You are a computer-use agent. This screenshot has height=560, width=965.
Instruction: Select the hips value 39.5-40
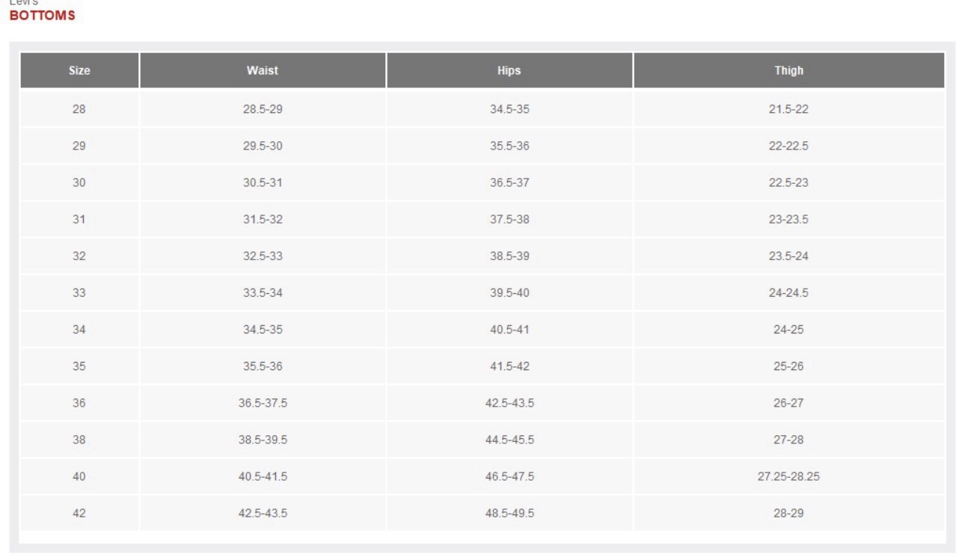pyautogui.click(x=509, y=292)
